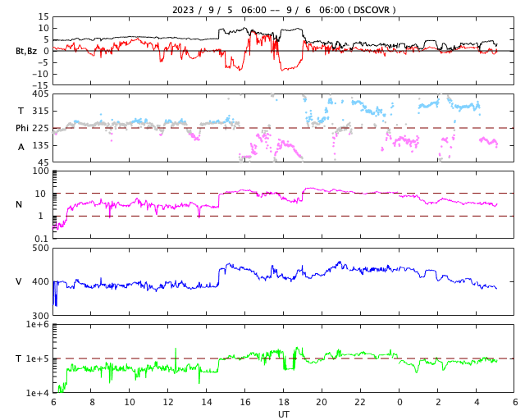Click the "T" label of the green temperature panel
Image resolution: width=525 pixels, height=420 pixels.
tap(19, 358)
